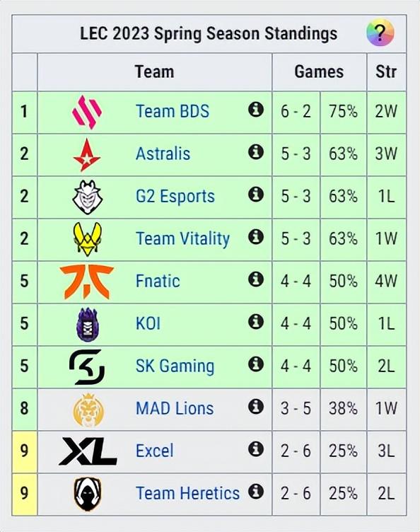Select the Excel XL logo

88,451
